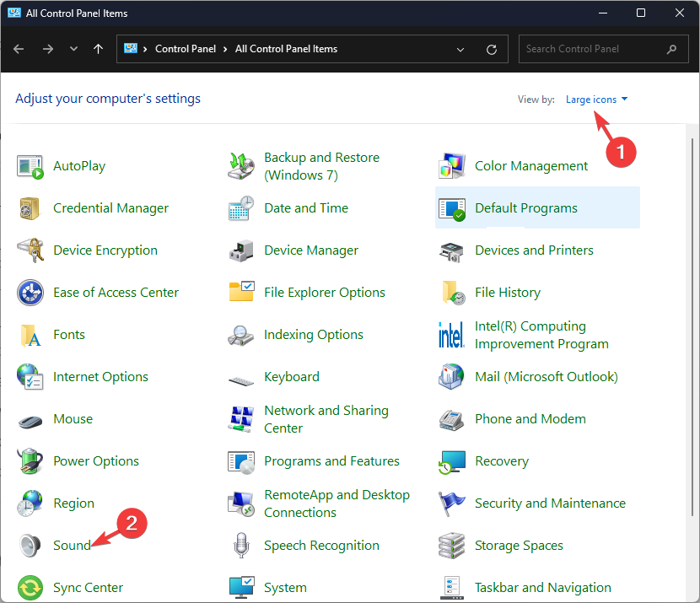Viewport: 700px width, 603px height.
Task: Launch the Color Management applet
Action: click(530, 166)
